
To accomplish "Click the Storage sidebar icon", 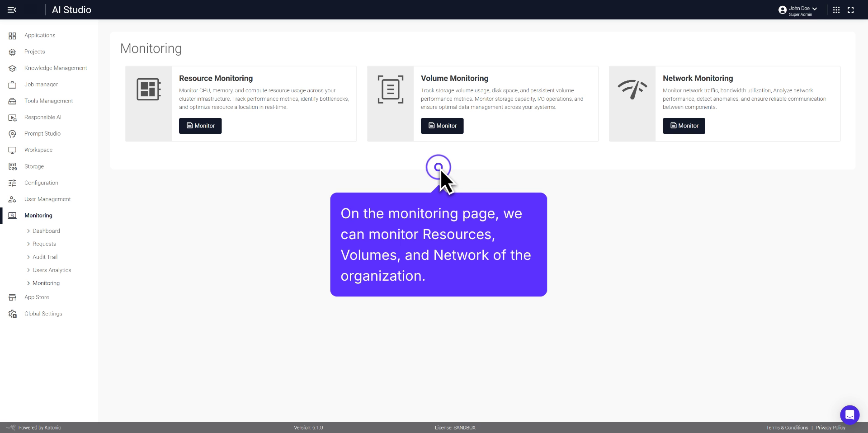I will tap(13, 166).
